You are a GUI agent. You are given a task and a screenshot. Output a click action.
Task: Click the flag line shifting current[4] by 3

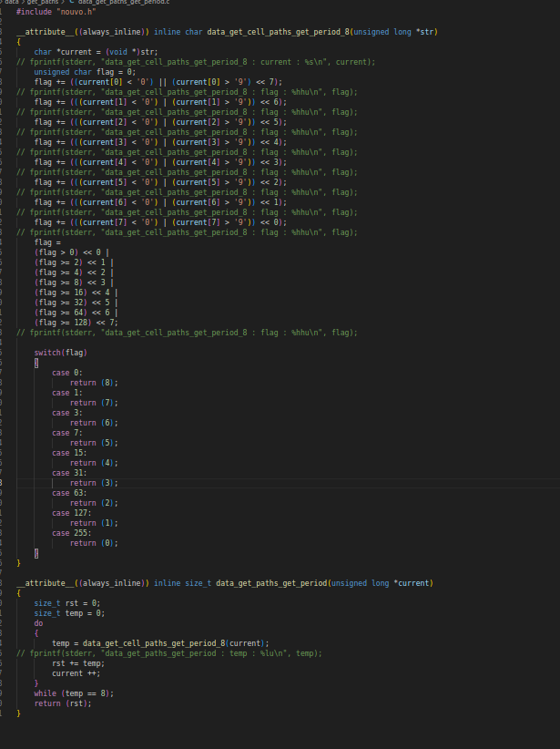(x=160, y=162)
